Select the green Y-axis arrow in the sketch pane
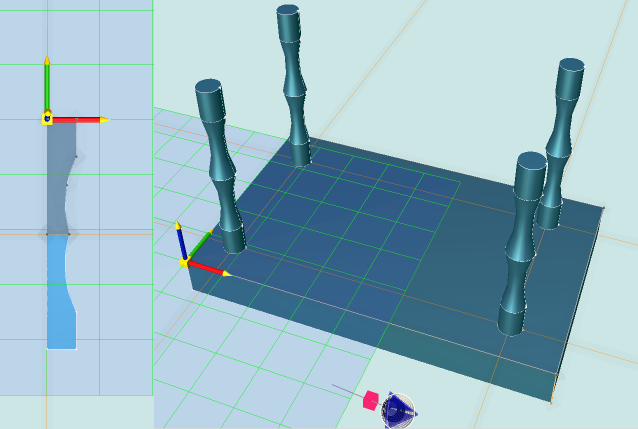This screenshot has height=429, width=638. (46, 84)
